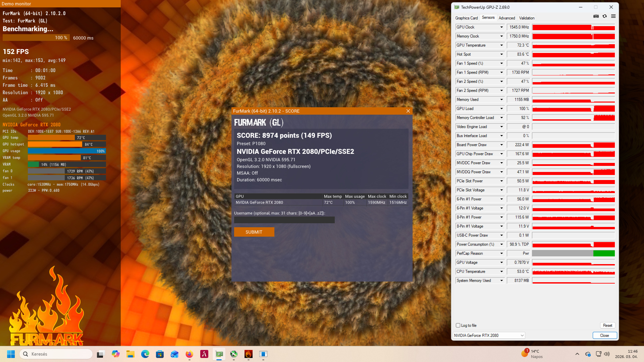This screenshot has width=644, height=362.
Task: Switch to the Advanced tab
Action: click(506, 18)
